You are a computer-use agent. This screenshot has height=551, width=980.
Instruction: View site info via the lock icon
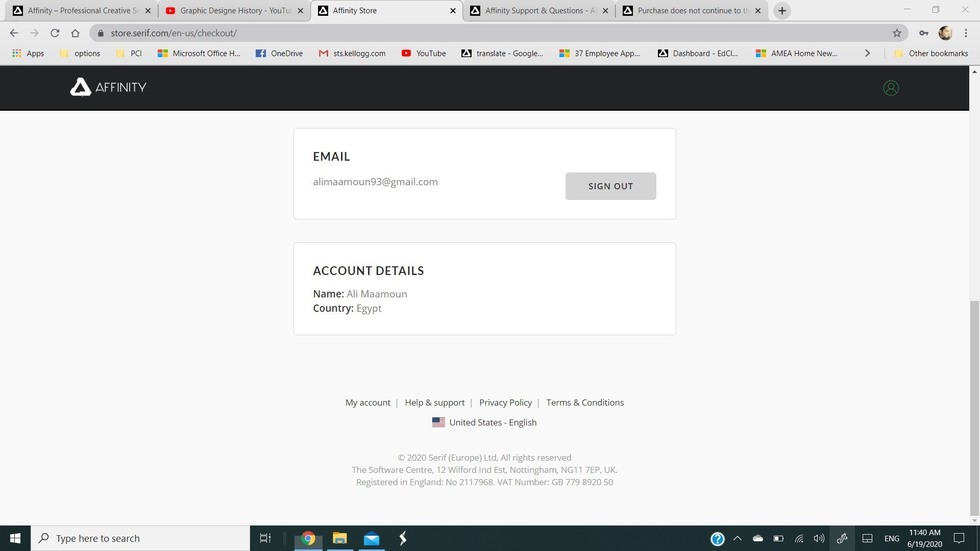(x=101, y=33)
